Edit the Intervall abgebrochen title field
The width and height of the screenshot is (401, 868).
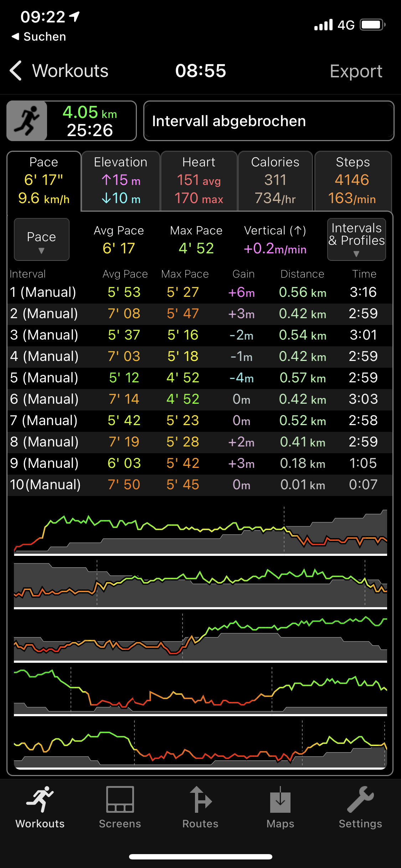click(x=268, y=121)
